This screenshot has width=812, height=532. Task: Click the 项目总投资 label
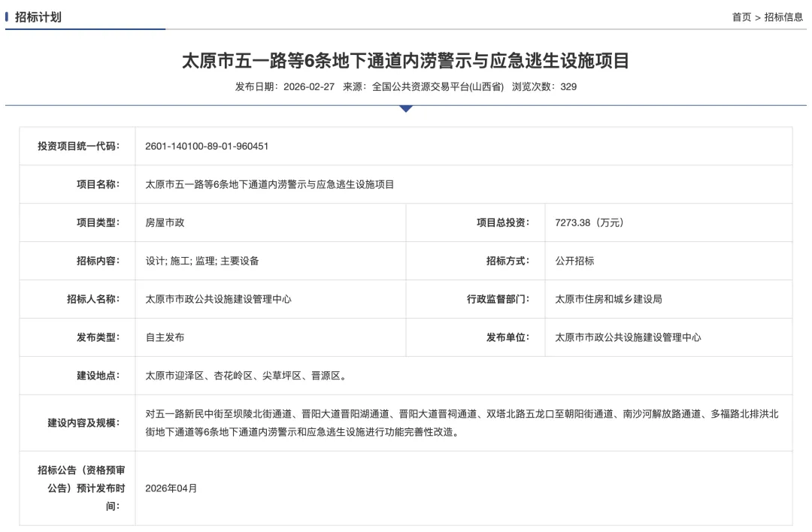[x=503, y=222]
